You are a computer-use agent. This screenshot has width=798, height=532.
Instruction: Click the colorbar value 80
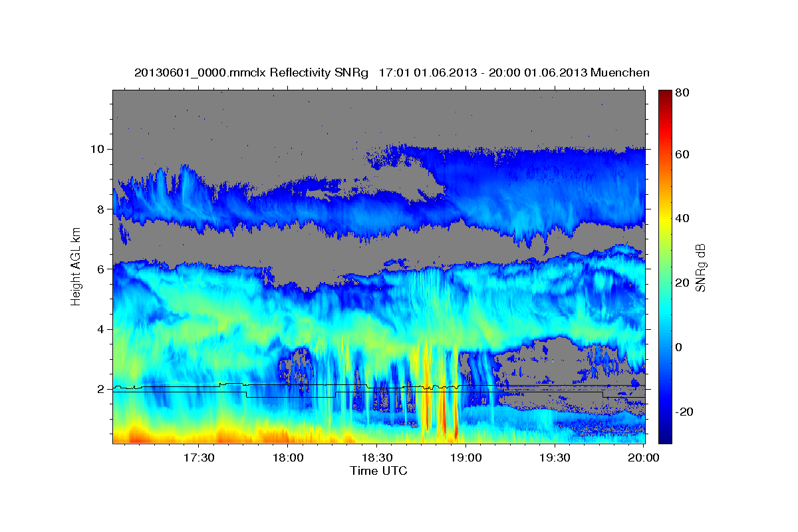682,93
